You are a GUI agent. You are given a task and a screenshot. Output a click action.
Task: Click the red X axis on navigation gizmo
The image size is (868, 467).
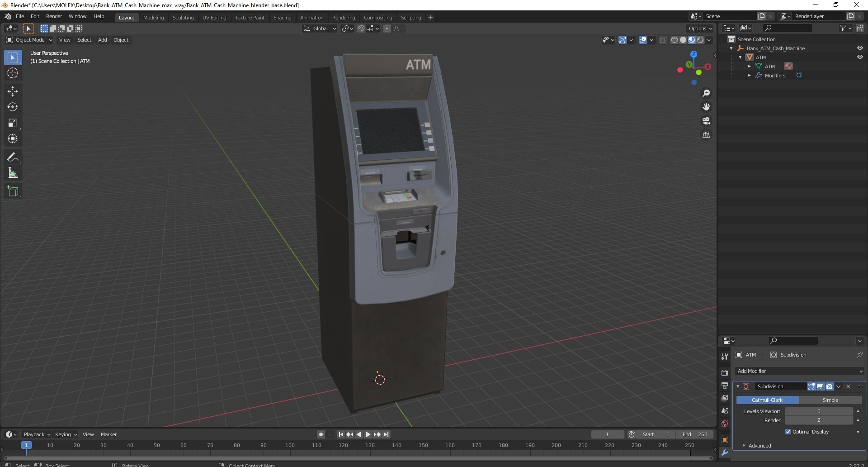(x=708, y=67)
